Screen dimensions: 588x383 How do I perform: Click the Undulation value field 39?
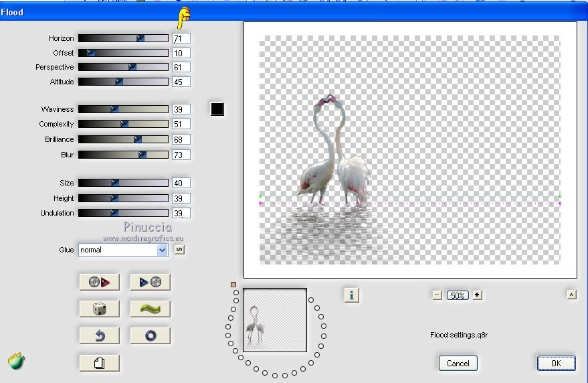click(x=181, y=214)
